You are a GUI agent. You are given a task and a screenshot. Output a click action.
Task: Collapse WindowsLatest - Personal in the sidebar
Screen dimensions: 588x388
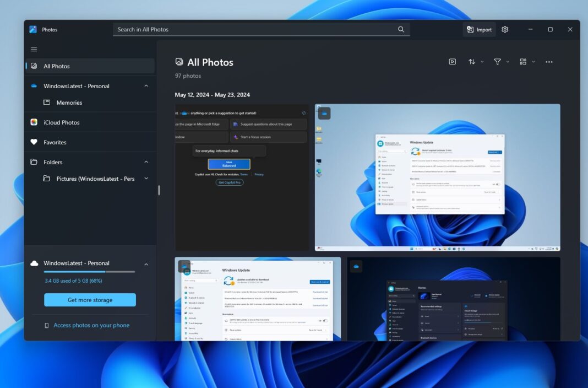tap(146, 86)
